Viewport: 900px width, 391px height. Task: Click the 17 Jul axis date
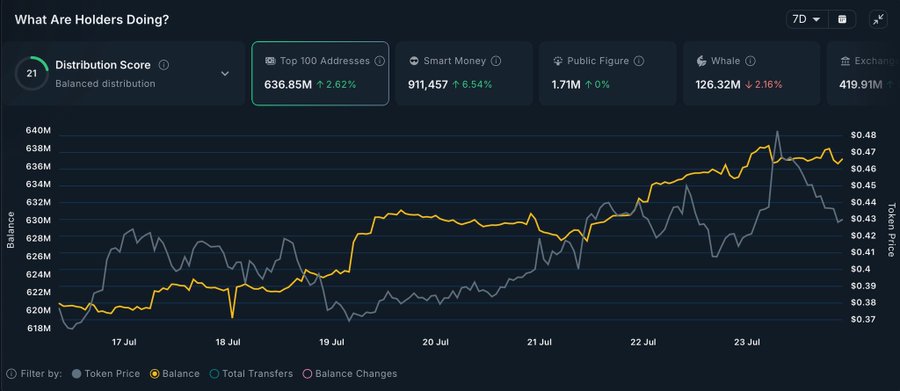125,342
